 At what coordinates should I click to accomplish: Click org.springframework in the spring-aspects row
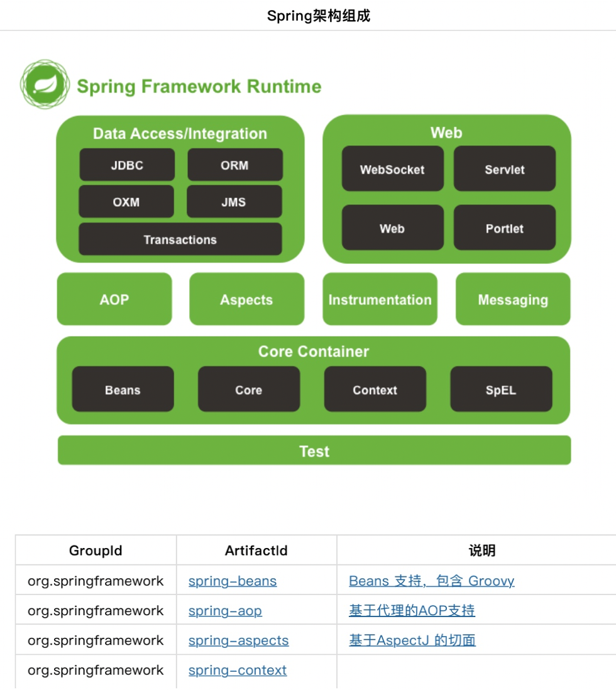coord(96,640)
